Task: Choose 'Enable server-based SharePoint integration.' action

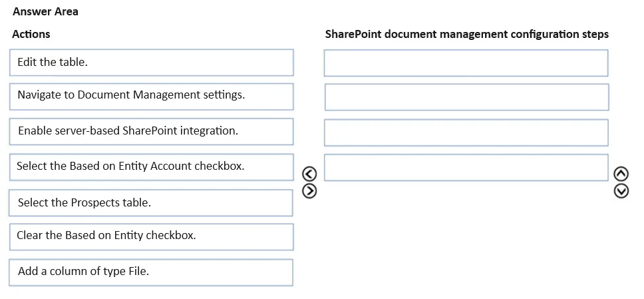Action: point(152,132)
